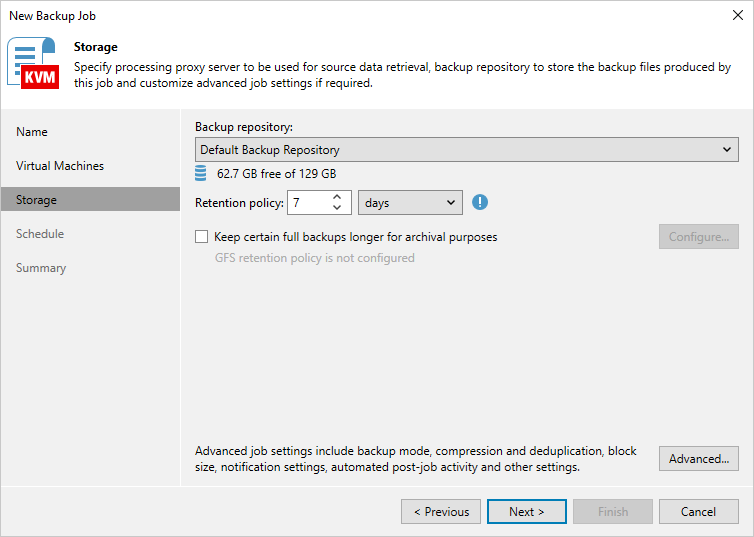The image size is (754, 537).
Task: Close the New Backup Job dialog
Action: pyautogui.click(x=737, y=15)
